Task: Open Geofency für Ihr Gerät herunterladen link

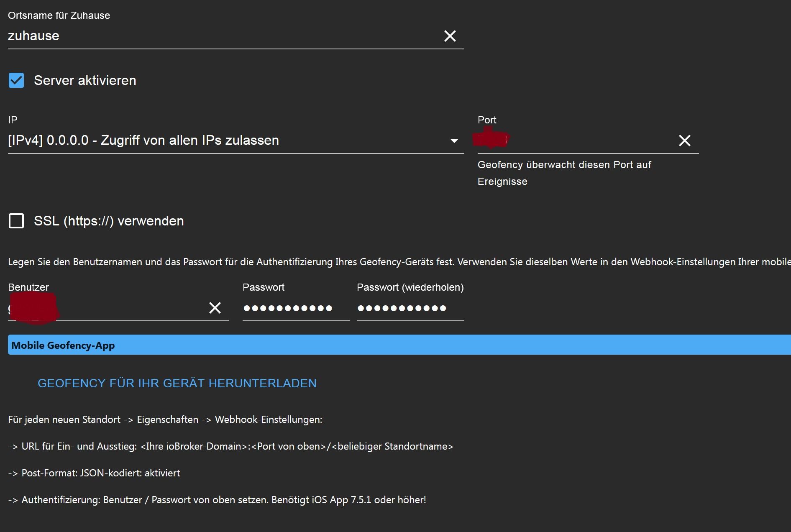Action: (x=177, y=383)
